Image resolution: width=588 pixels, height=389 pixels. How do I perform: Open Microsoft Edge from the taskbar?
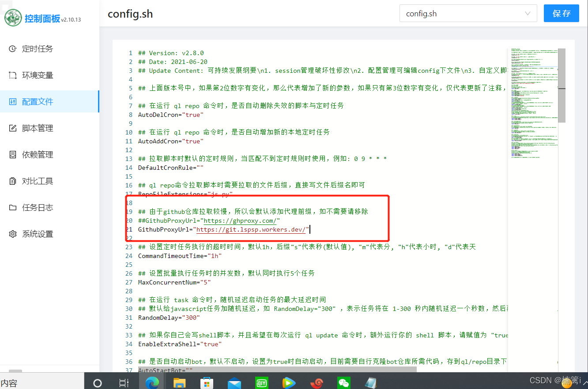pyautogui.click(x=152, y=382)
